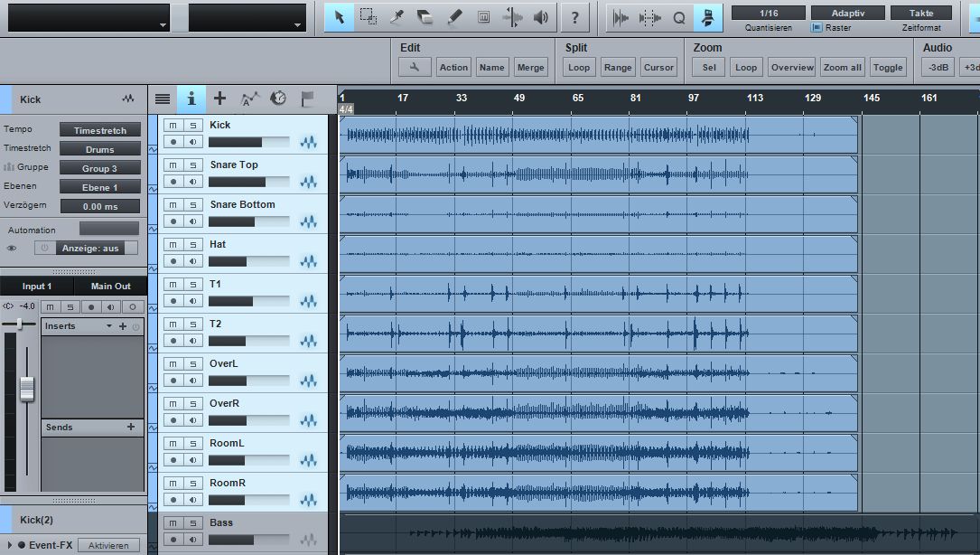This screenshot has width=980, height=555.
Task: Click the Name button in Edit
Action: (x=492, y=67)
